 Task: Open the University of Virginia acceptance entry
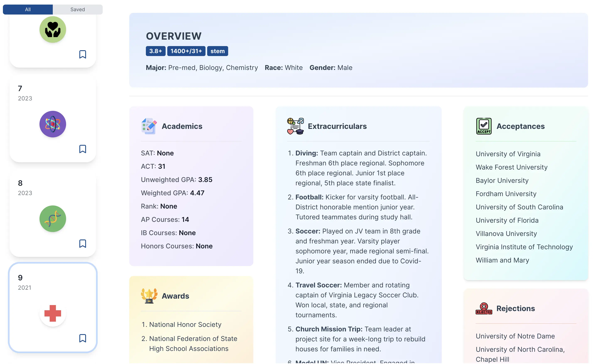pos(508,154)
